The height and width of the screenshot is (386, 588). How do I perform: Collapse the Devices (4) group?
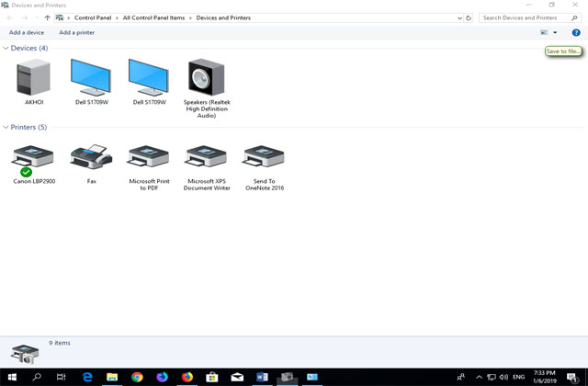click(x=6, y=48)
